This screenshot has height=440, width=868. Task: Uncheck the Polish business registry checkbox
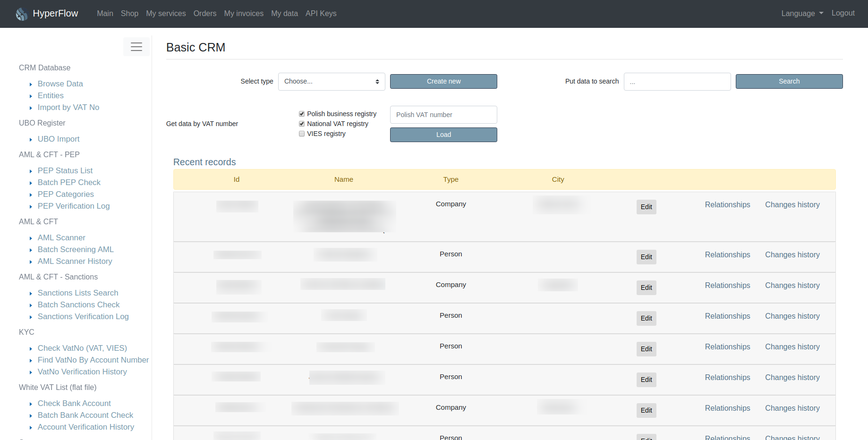[x=302, y=114]
